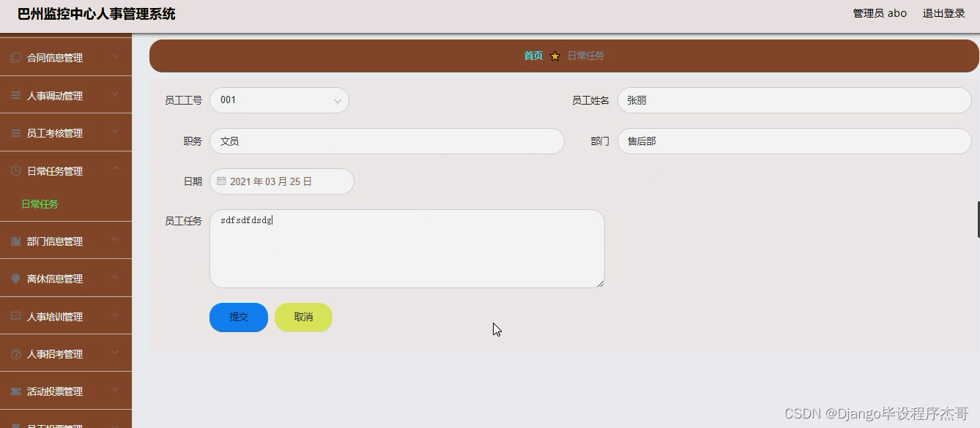This screenshot has height=428, width=980.
Task: Click the 人事调动管理 list icon
Action: (16, 96)
